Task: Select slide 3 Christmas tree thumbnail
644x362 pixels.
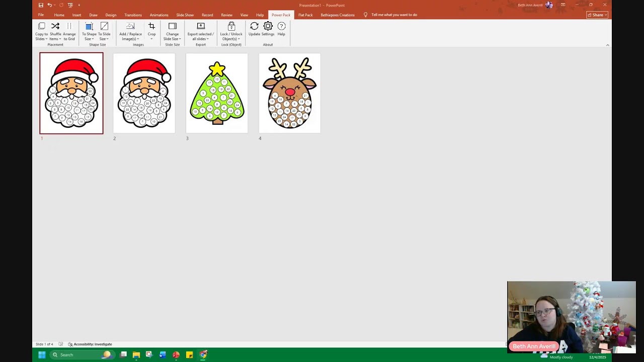Action: [x=217, y=93]
